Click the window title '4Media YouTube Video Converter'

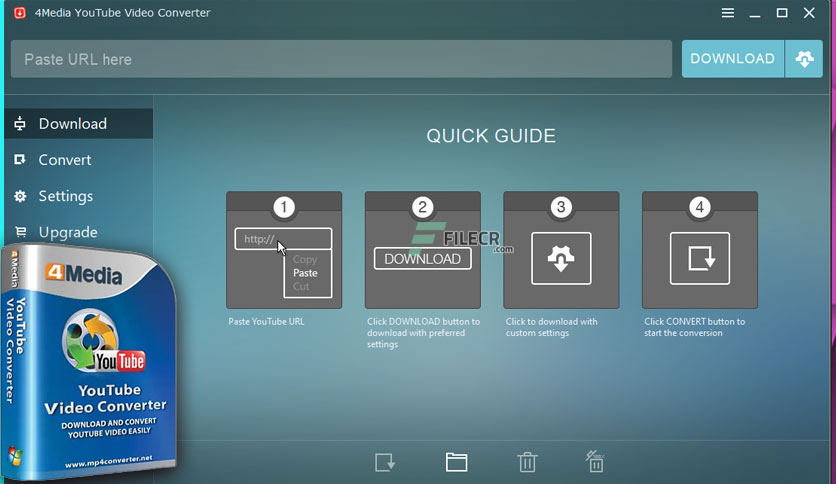(123, 13)
